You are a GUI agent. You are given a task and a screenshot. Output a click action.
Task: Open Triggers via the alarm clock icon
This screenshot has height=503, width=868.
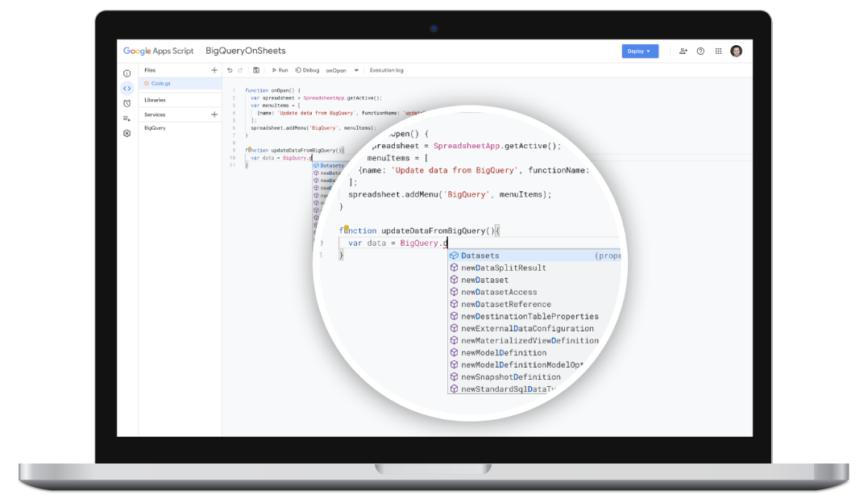click(127, 104)
